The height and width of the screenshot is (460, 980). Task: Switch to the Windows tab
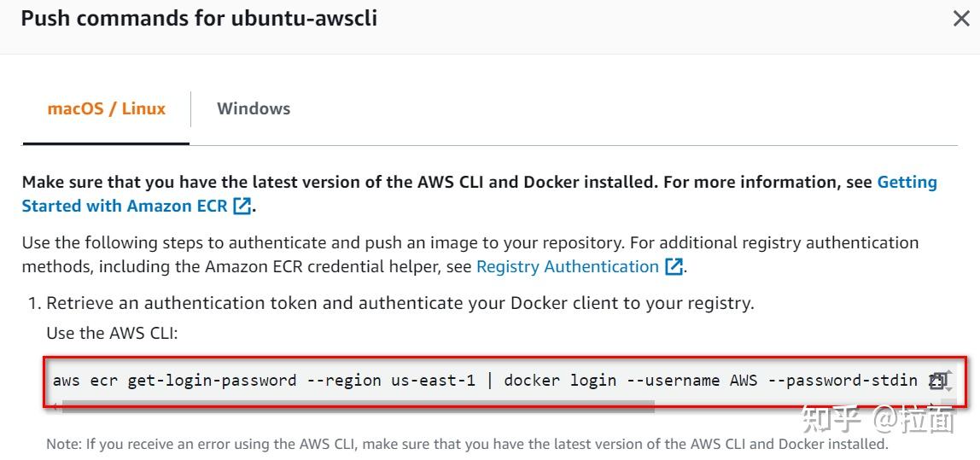pyautogui.click(x=254, y=108)
